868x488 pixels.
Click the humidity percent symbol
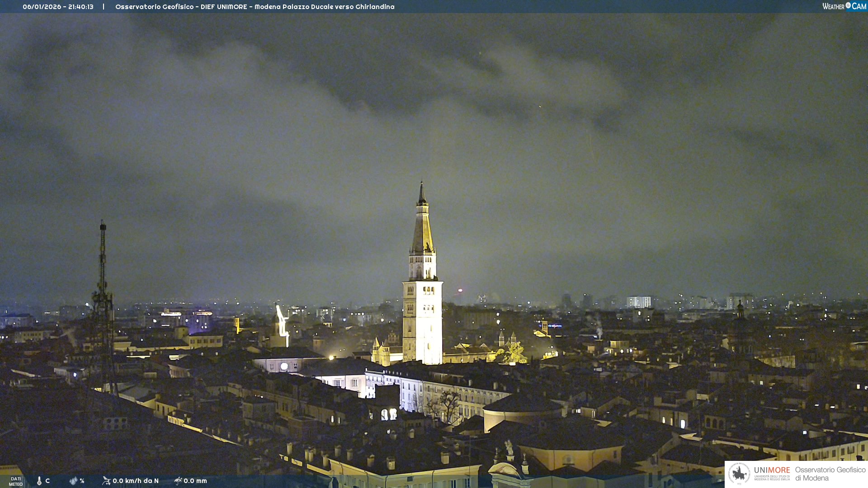click(82, 481)
